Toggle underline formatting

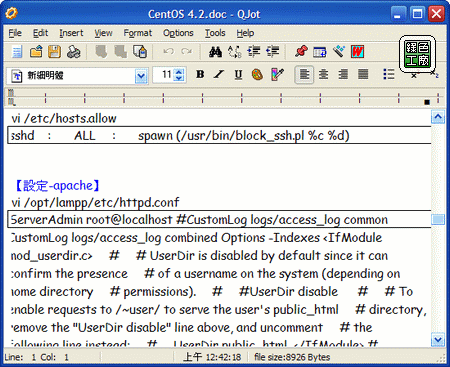(x=238, y=74)
